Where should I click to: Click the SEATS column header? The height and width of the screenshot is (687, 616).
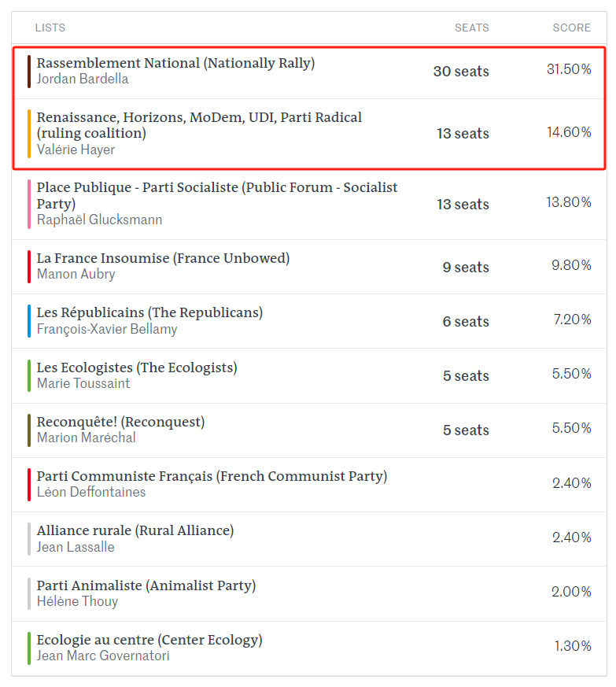[471, 28]
